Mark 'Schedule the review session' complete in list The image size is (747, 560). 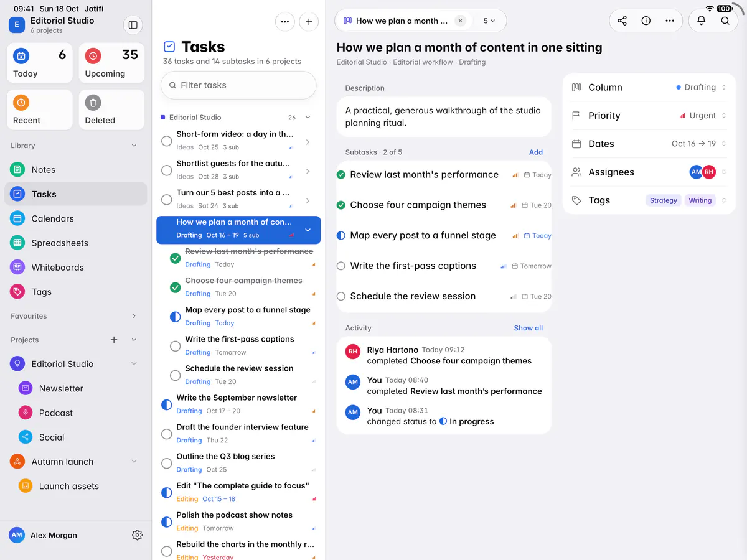176,375
